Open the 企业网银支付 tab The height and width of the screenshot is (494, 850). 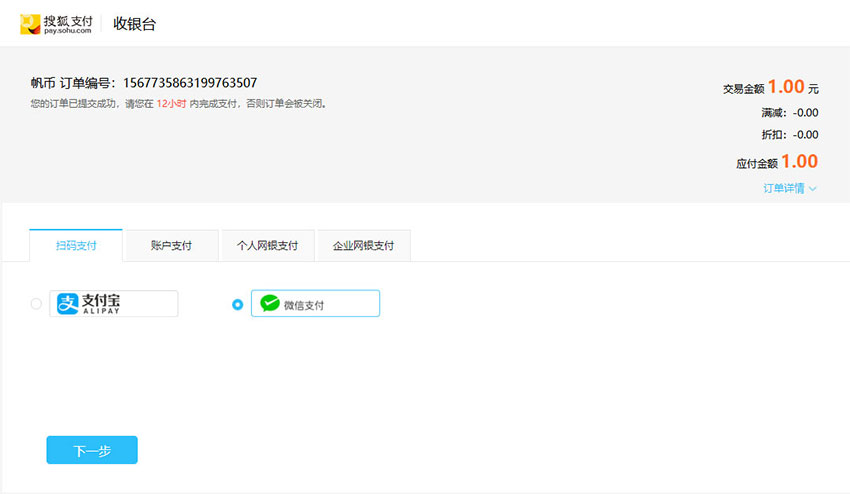coord(363,246)
